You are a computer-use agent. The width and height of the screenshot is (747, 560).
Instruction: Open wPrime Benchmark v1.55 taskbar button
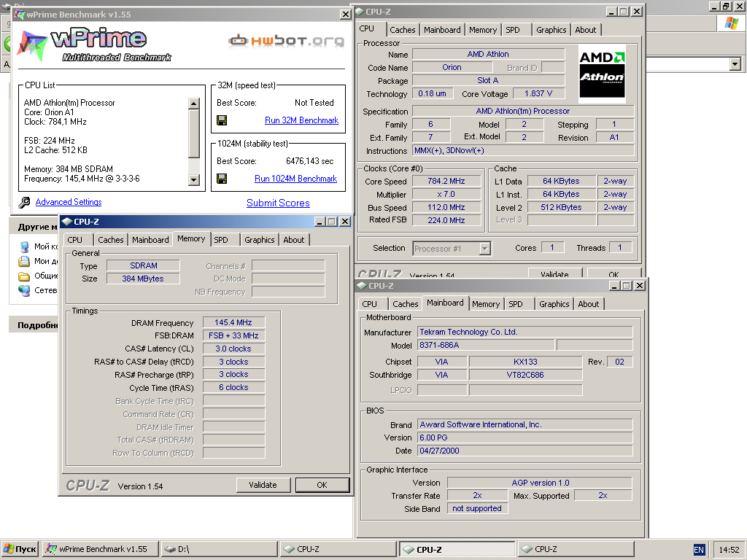tap(101, 549)
